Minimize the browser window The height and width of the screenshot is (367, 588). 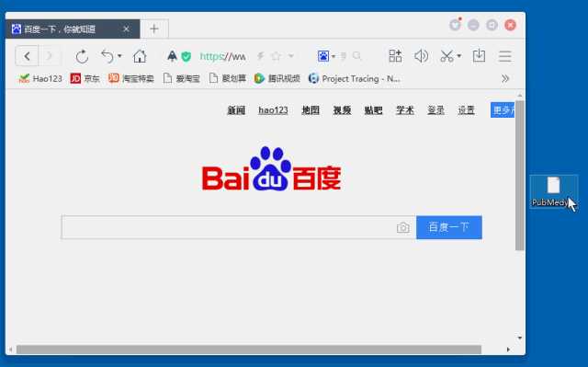click(x=473, y=25)
